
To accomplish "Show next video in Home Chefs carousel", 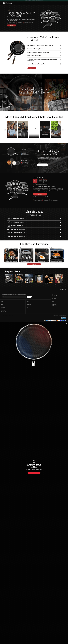I will tap(62, 130).
